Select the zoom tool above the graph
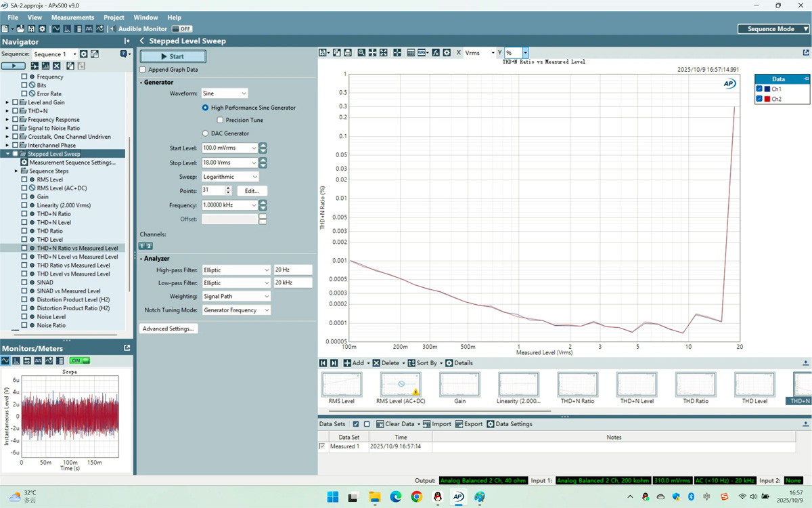The height and width of the screenshot is (508, 812). 361,52
